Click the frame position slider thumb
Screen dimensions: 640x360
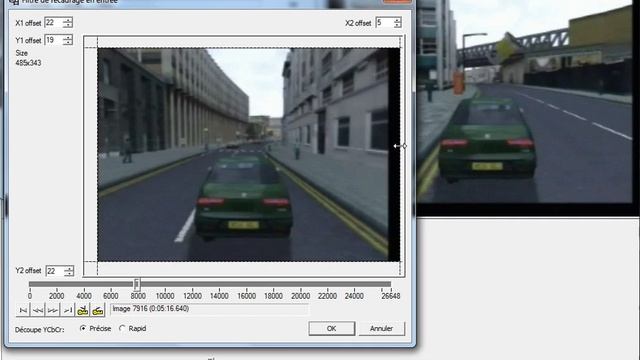click(x=137, y=284)
